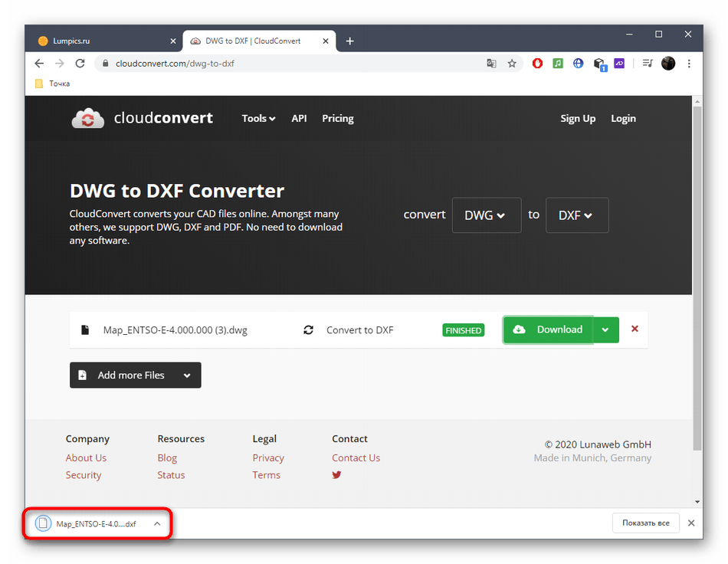Open the Pricing link in header
The height and width of the screenshot is (564, 728).
click(x=337, y=119)
